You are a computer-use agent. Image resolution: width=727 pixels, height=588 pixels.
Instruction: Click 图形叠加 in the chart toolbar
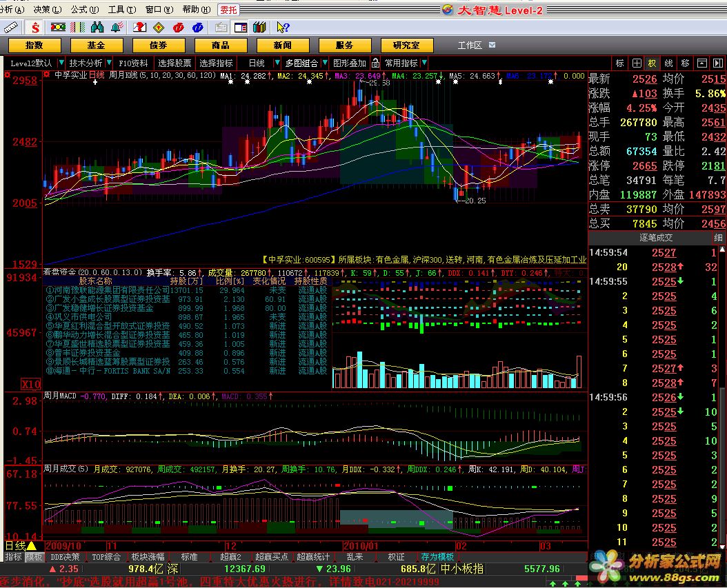350,63
